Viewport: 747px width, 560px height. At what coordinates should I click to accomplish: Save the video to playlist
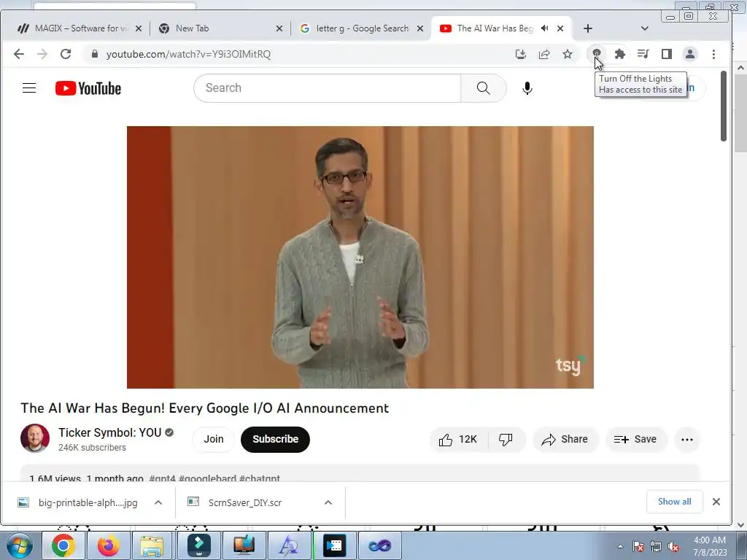[635, 439]
